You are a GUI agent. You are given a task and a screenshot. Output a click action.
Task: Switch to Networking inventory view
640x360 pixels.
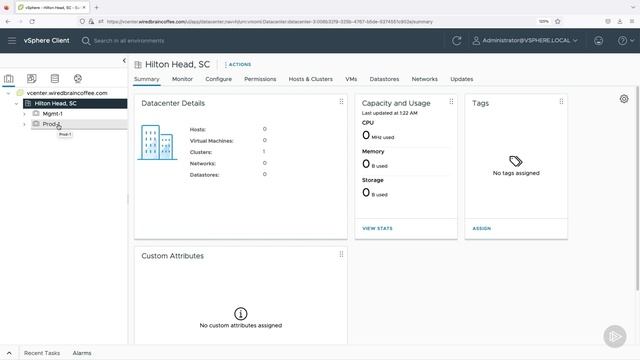[x=78, y=78]
